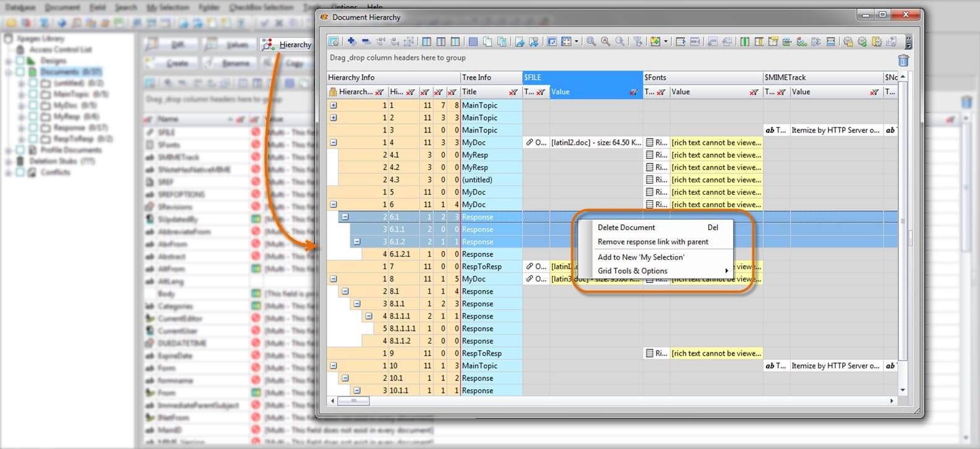Click the $MIMETrack column group header
The width and height of the screenshot is (980, 449).
785,77
